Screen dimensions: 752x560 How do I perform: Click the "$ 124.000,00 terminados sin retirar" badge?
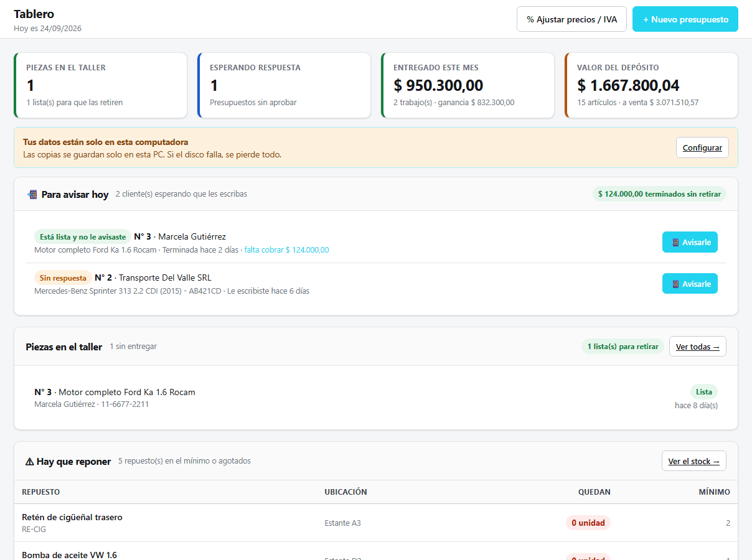pyautogui.click(x=659, y=194)
